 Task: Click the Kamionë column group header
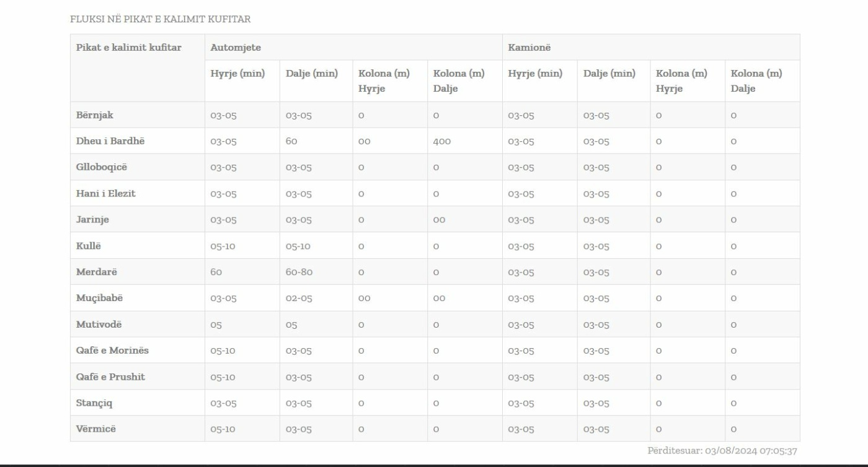tap(529, 47)
